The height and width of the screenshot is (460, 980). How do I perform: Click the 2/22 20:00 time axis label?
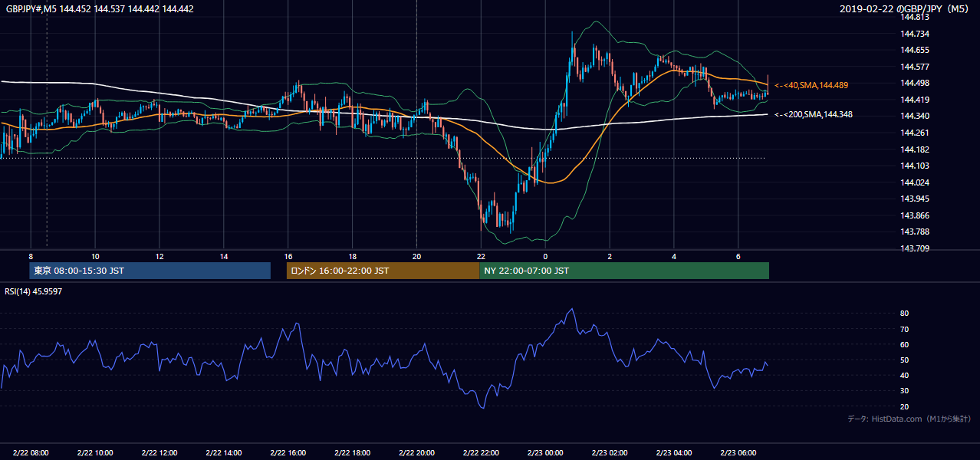tap(417, 452)
